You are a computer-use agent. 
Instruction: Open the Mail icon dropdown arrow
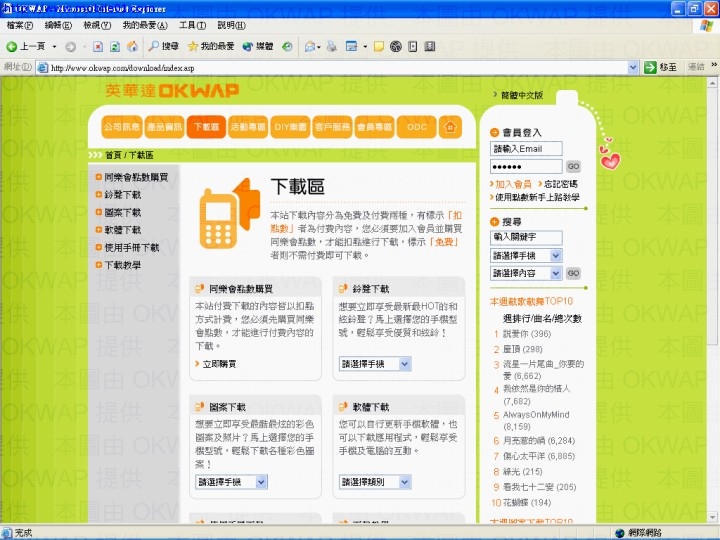(319, 47)
